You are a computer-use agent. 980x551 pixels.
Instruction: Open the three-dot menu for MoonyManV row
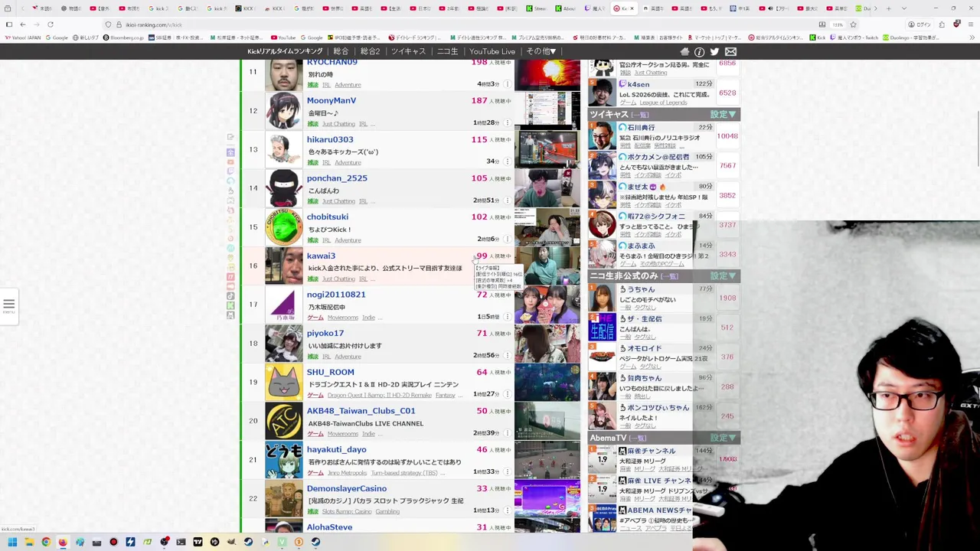click(x=507, y=122)
